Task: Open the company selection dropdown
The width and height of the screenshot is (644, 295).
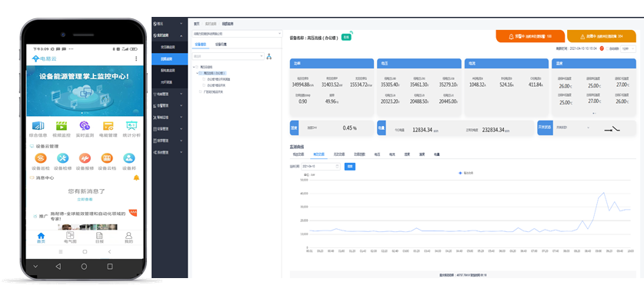Action: pos(237,34)
